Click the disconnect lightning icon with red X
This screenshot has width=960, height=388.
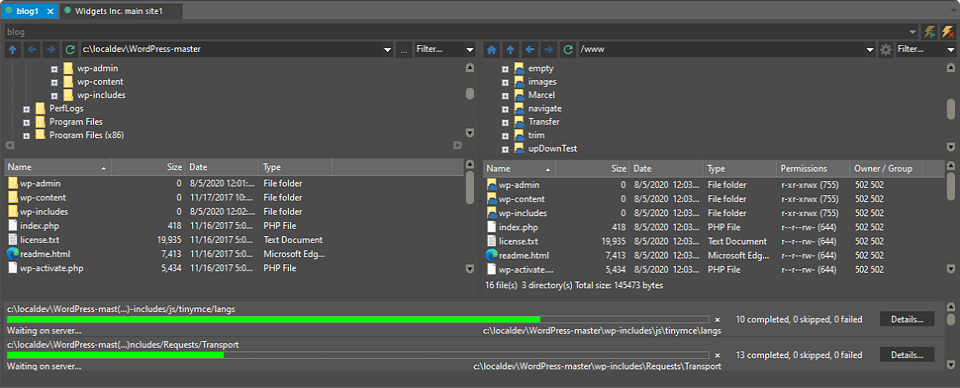(x=947, y=31)
